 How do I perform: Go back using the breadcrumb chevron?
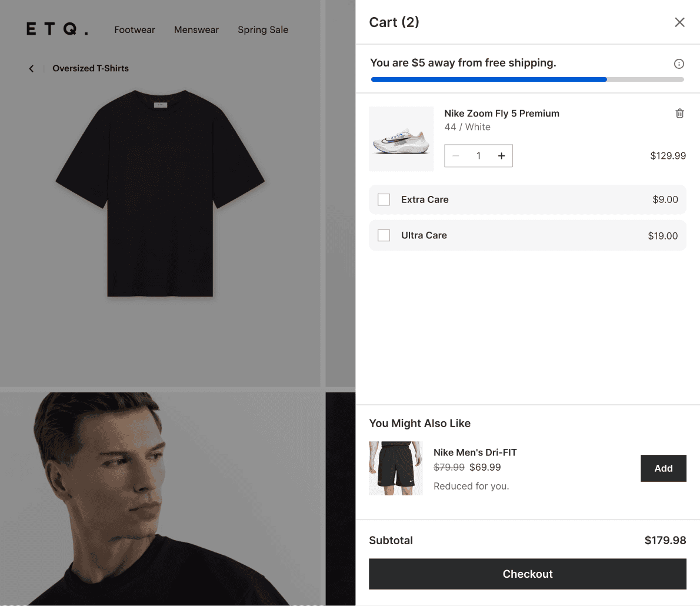[x=31, y=68]
